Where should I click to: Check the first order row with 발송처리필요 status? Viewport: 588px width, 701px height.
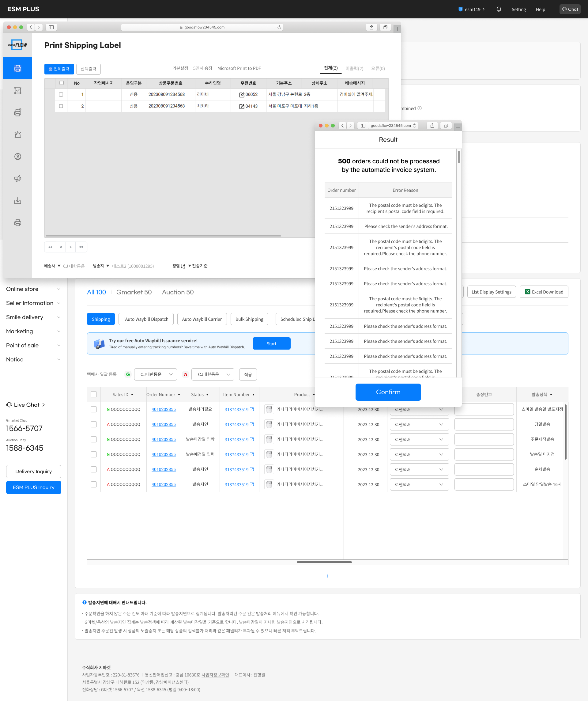point(94,410)
